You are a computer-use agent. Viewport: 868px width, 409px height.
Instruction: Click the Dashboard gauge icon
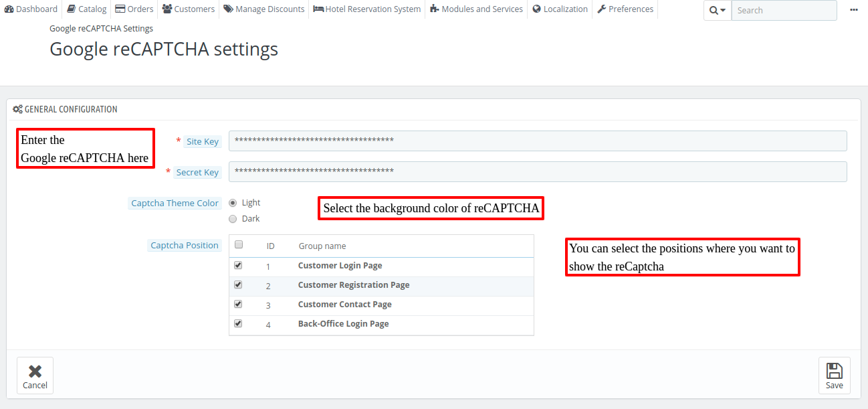pyautogui.click(x=9, y=9)
